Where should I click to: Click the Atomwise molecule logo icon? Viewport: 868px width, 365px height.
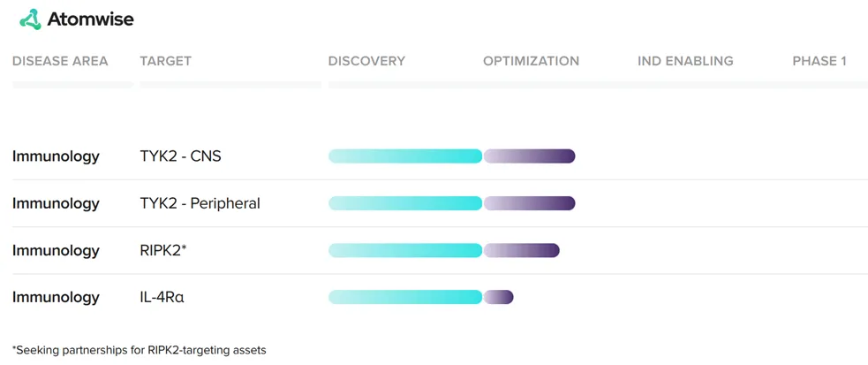tap(30, 19)
